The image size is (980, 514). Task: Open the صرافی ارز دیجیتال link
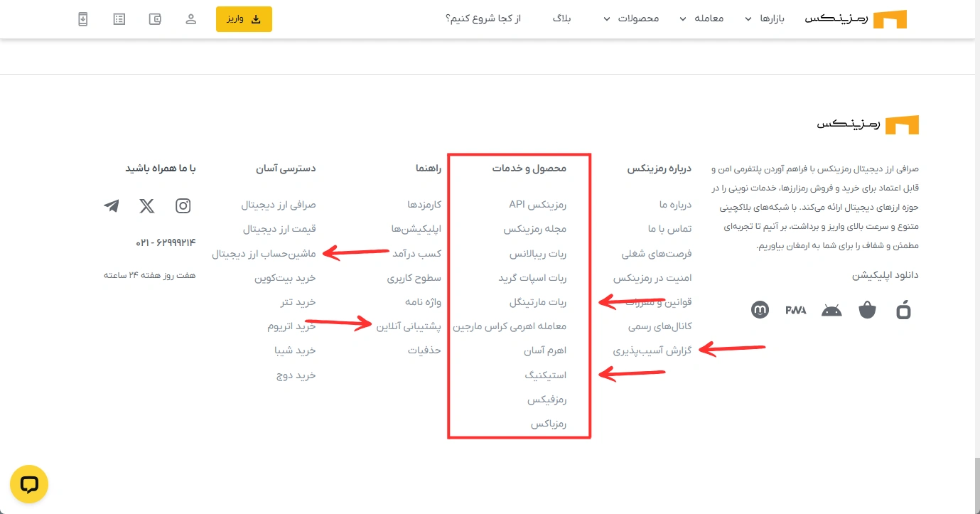coord(278,205)
